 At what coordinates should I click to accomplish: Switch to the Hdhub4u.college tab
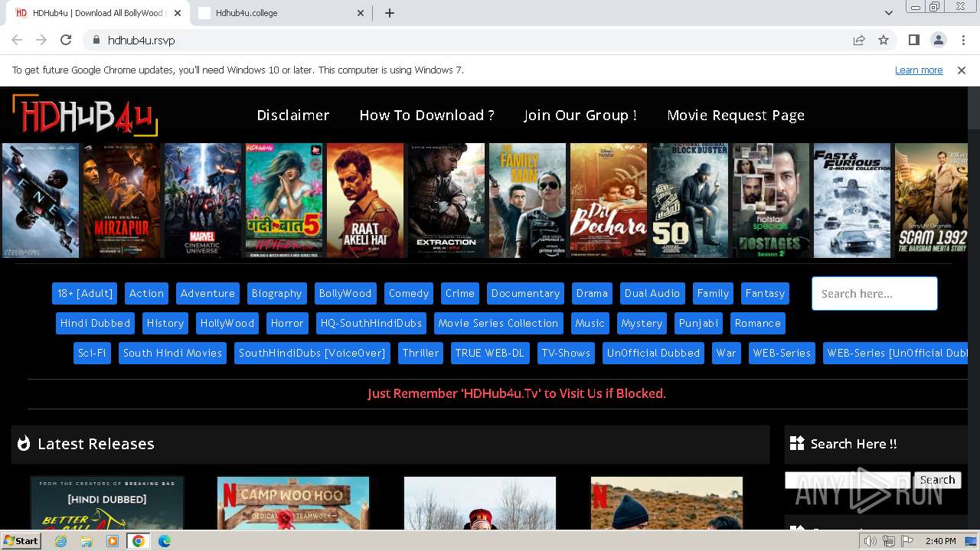coord(280,13)
